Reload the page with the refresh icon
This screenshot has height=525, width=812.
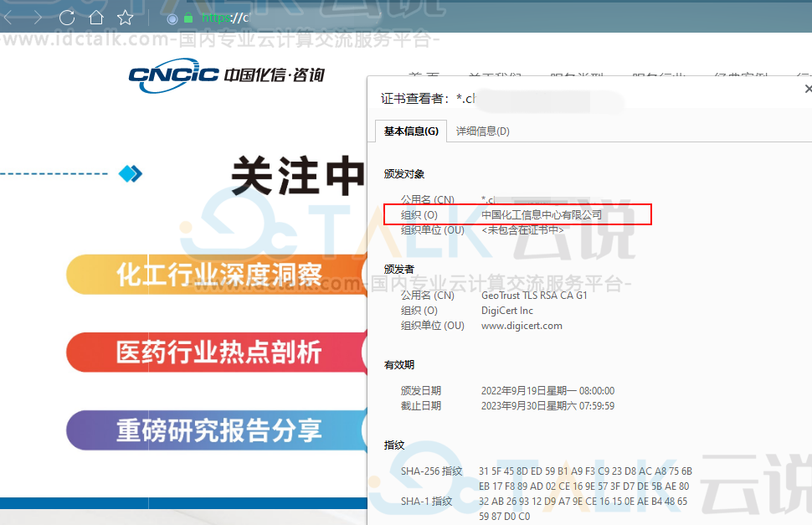pyautogui.click(x=67, y=18)
